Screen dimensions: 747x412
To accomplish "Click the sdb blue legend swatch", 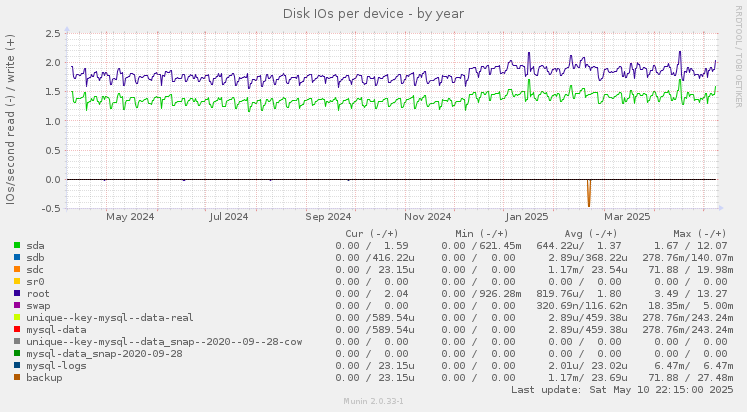I will click(17, 257).
